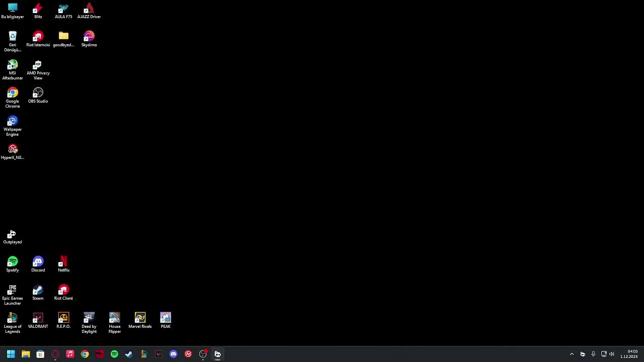
Task: Select the House Flipper desktop icon
Action: pos(115,323)
